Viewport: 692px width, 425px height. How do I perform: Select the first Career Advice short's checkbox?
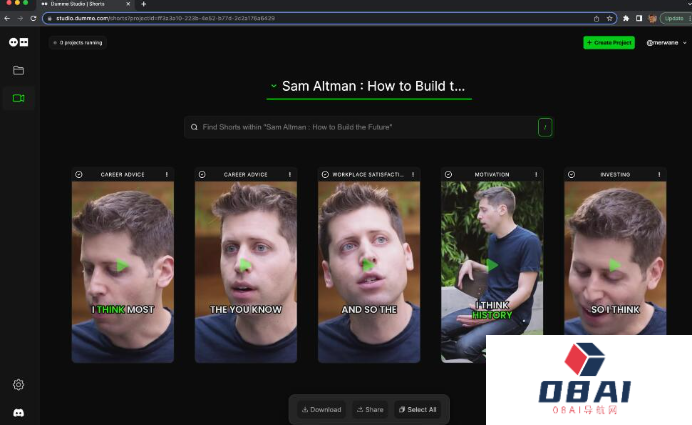(x=79, y=174)
